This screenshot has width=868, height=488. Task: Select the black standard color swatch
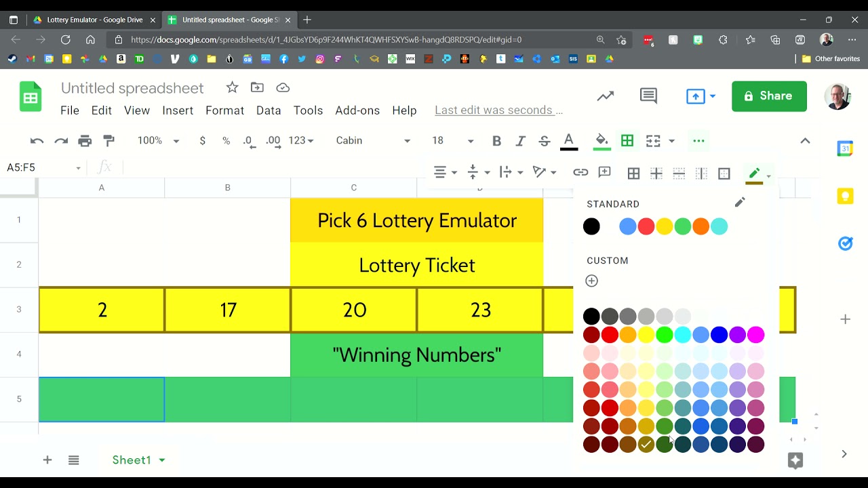pos(591,226)
